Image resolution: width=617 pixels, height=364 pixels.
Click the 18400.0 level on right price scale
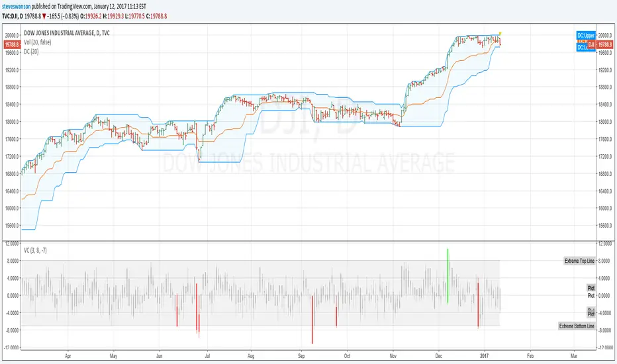click(604, 104)
